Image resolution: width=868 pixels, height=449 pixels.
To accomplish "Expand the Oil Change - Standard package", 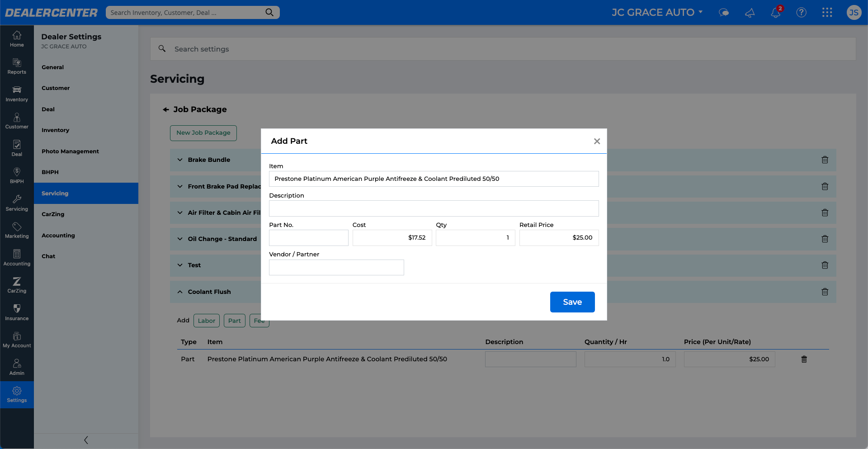I will [x=180, y=239].
